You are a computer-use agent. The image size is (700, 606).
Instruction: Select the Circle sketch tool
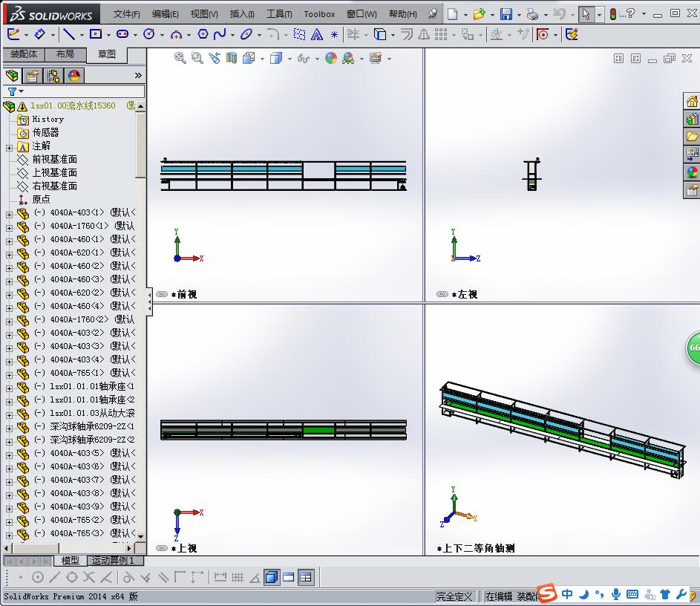click(149, 34)
